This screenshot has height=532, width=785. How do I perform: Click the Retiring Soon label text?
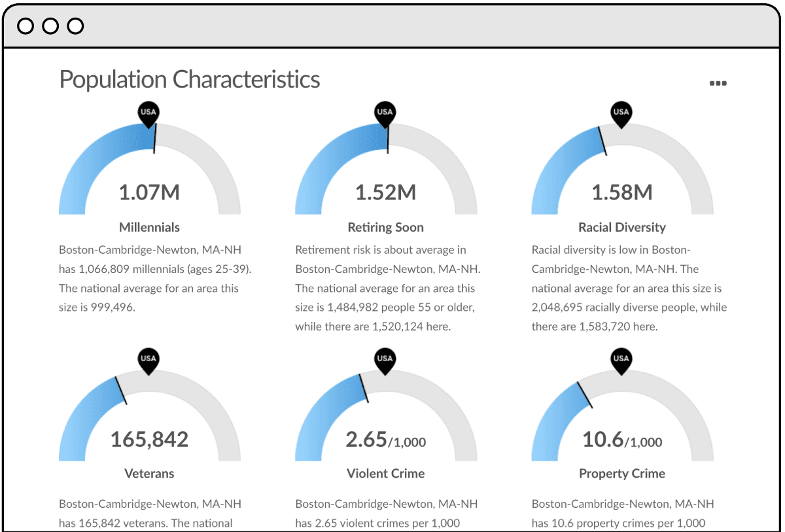(x=385, y=228)
